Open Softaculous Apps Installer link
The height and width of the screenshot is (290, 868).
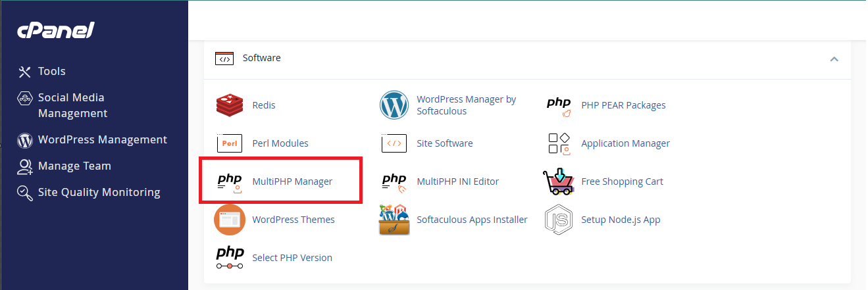[472, 220]
